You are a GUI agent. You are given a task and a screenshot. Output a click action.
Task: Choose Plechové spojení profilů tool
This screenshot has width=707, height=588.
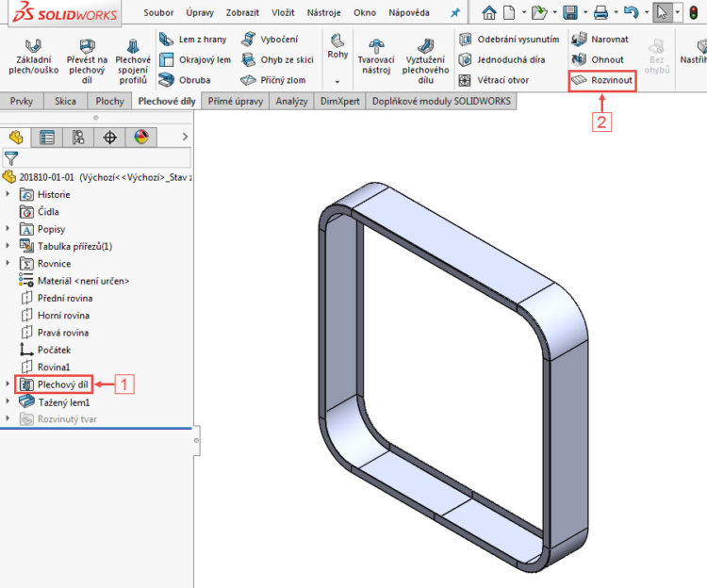click(133, 61)
